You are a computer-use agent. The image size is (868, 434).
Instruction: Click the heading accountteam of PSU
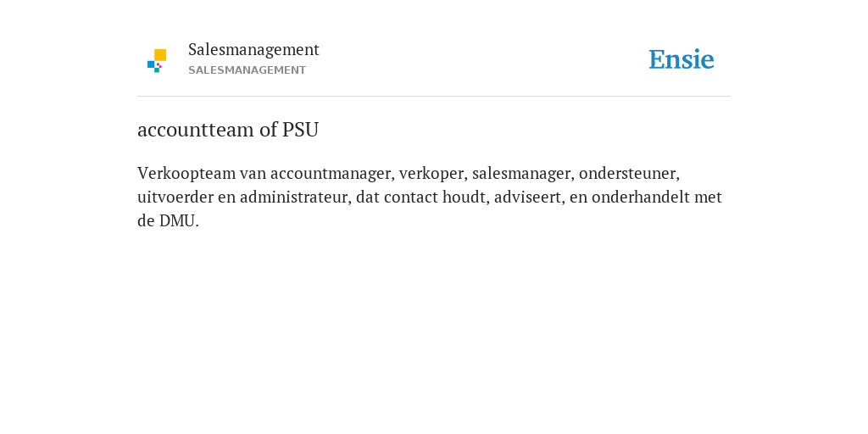coord(228,130)
